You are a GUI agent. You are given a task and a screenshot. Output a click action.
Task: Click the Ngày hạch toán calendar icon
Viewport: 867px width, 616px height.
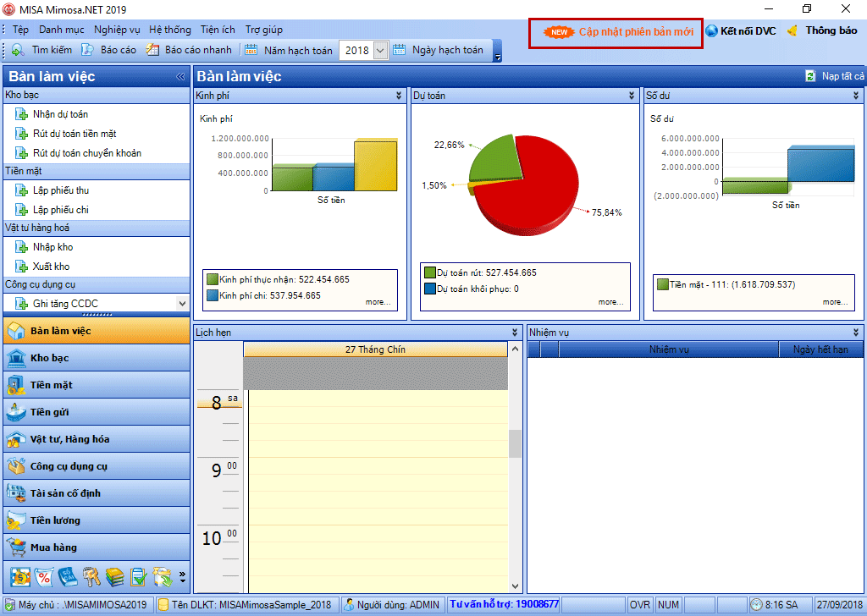click(x=400, y=50)
